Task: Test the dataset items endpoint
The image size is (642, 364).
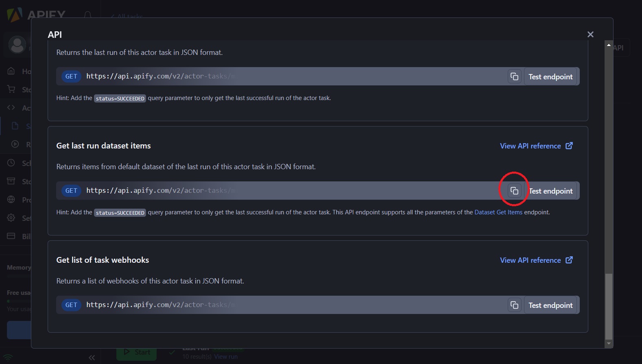Action: 551,191
